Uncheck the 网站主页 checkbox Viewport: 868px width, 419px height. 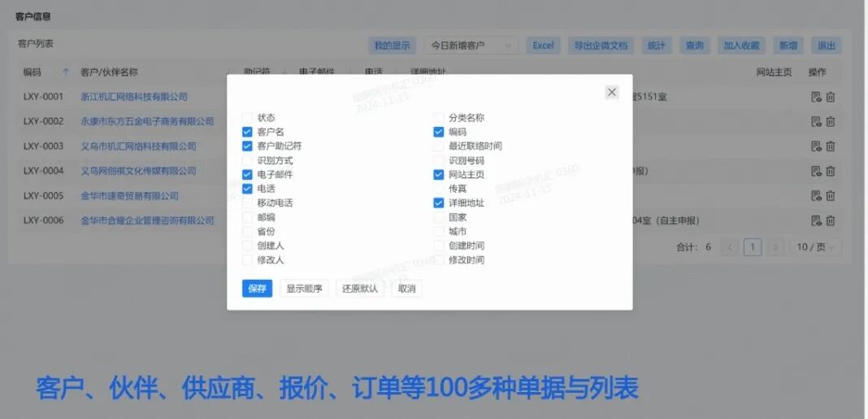click(x=438, y=175)
